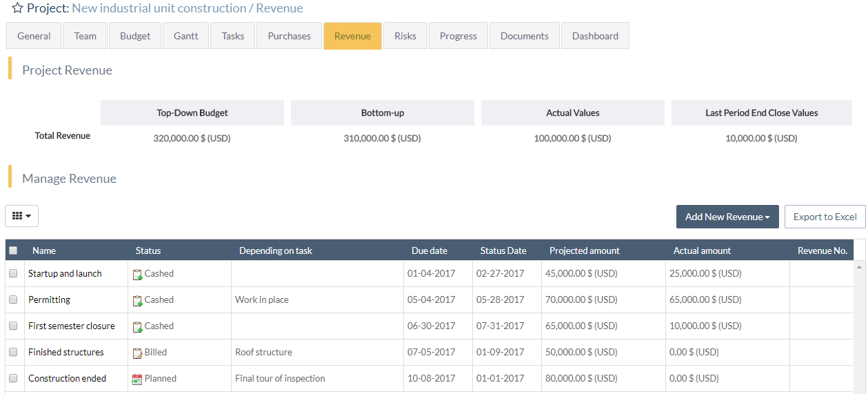868x394 pixels.
Task: Click projected amount 65,000.00 $ in First semester closure row
Action: pyautogui.click(x=581, y=326)
